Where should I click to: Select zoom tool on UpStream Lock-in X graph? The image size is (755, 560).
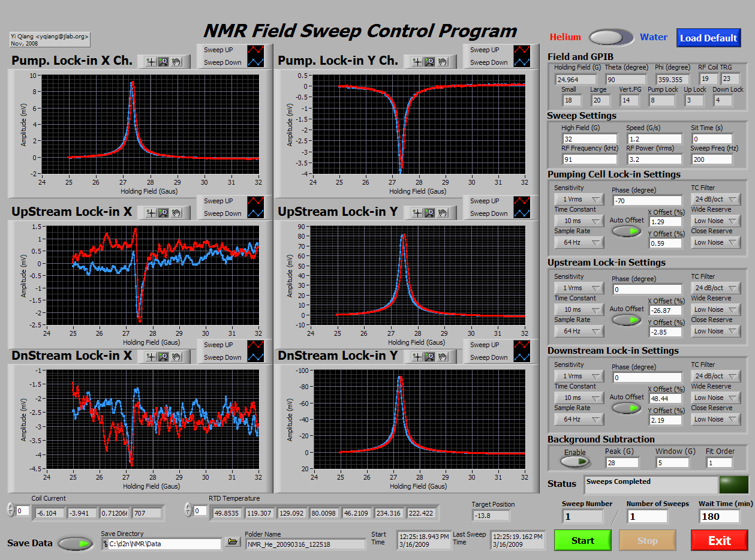click(163, 213)
